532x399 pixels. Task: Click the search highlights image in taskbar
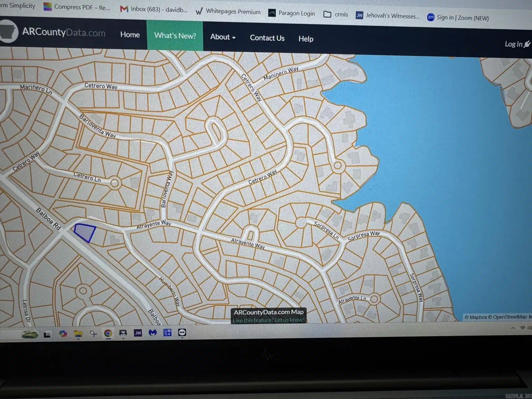[30, 335]
